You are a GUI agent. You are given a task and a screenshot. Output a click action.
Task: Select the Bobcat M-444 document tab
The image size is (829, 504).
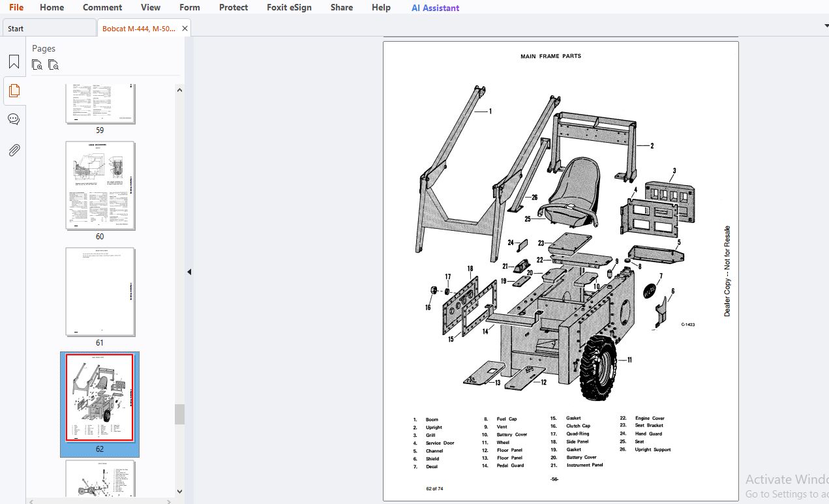pyautogui.click(x=138, y=29)
